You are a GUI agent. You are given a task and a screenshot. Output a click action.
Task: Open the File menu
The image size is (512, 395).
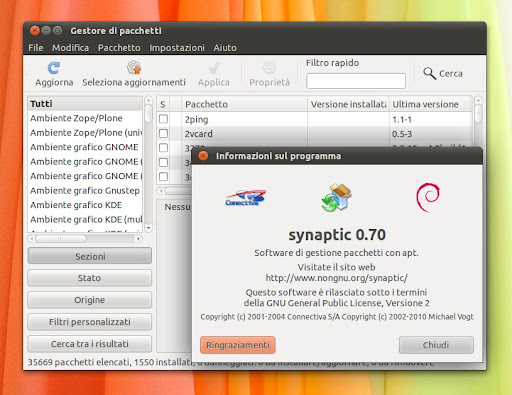tap(36, 48)
